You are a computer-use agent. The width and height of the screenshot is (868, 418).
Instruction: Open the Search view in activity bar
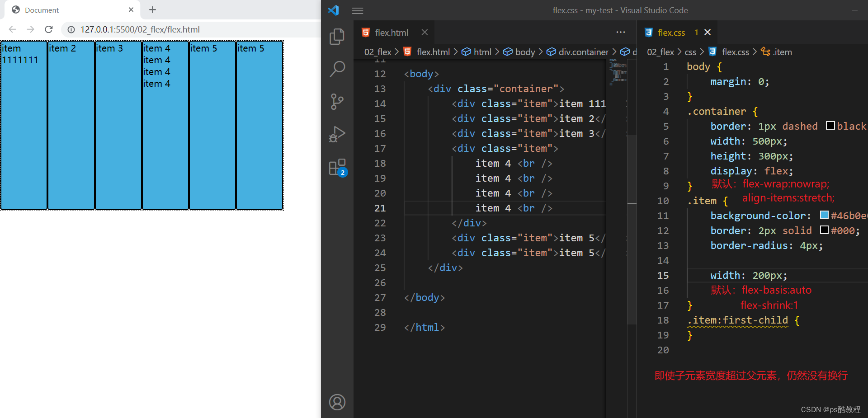[337, 69]
